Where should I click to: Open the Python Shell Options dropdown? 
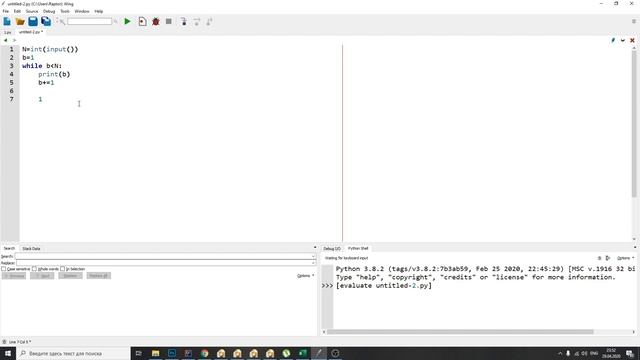[x=625, y=258]
